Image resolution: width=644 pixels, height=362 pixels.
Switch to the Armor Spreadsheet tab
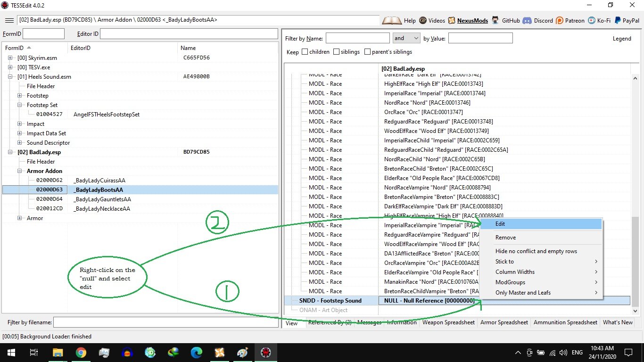(x=504, y=322)
